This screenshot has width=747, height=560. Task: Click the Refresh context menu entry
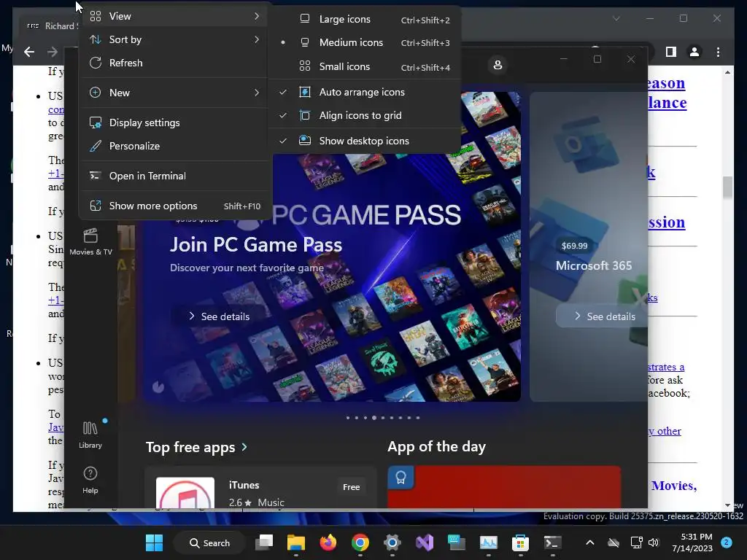[x=175, y=63]
